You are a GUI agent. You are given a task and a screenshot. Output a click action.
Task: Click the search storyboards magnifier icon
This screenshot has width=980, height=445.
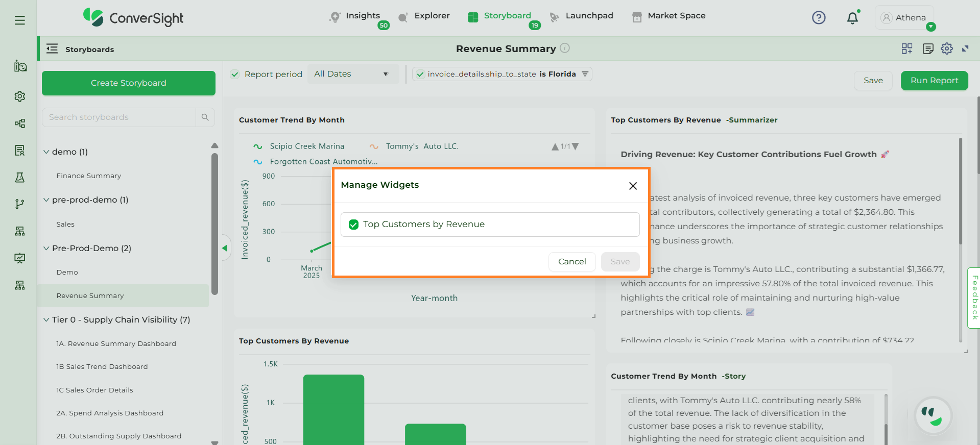tap(205, 117)
